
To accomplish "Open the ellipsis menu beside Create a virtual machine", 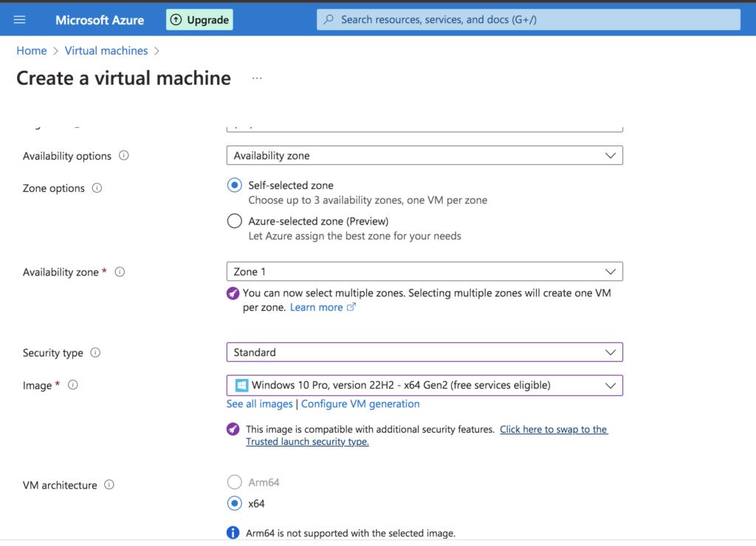I will pyautogui.click(x=257, y=78).
